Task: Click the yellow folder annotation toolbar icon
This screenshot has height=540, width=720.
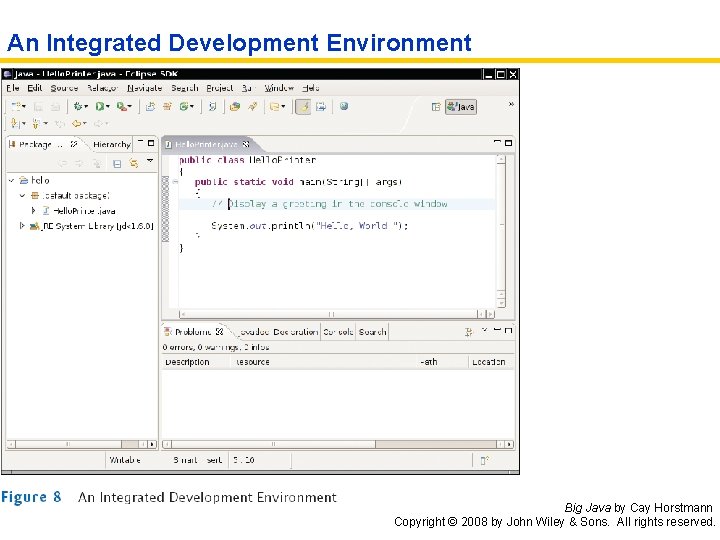Action: 275,107
